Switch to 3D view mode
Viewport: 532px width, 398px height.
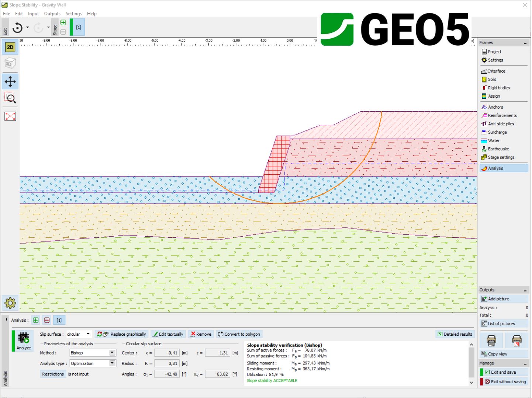click(x=10, y=63)
